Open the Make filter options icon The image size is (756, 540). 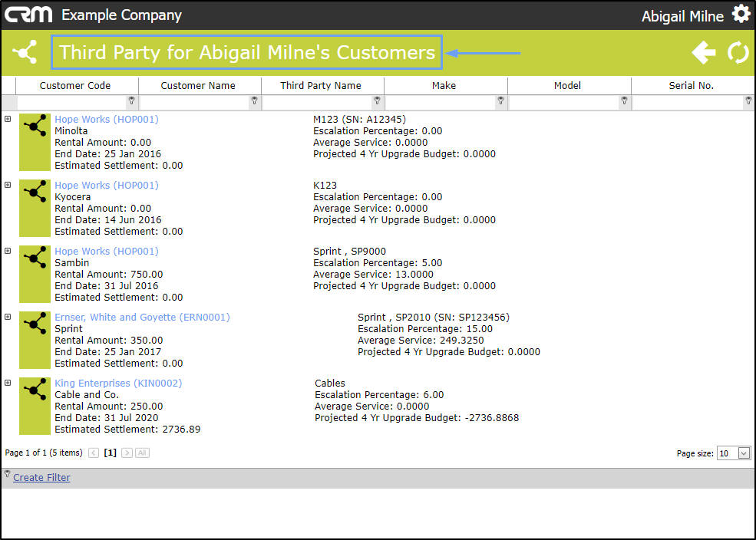pos(501,100)
